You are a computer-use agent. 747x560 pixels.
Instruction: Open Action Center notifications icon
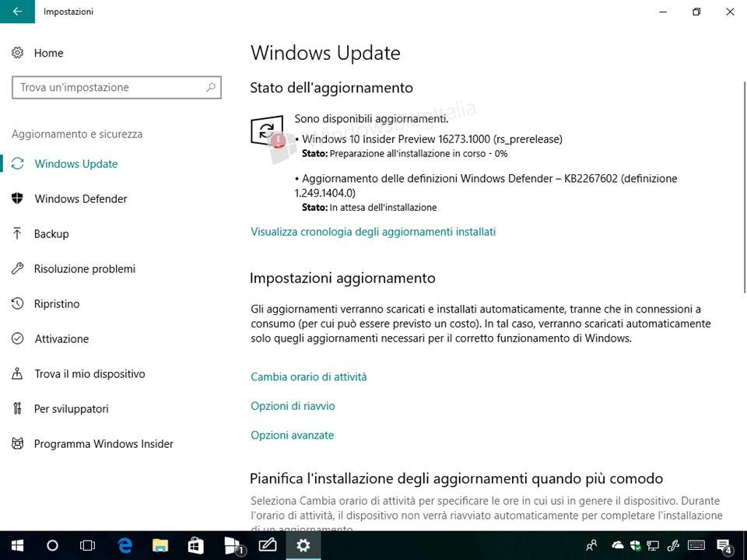click(724, 546)
